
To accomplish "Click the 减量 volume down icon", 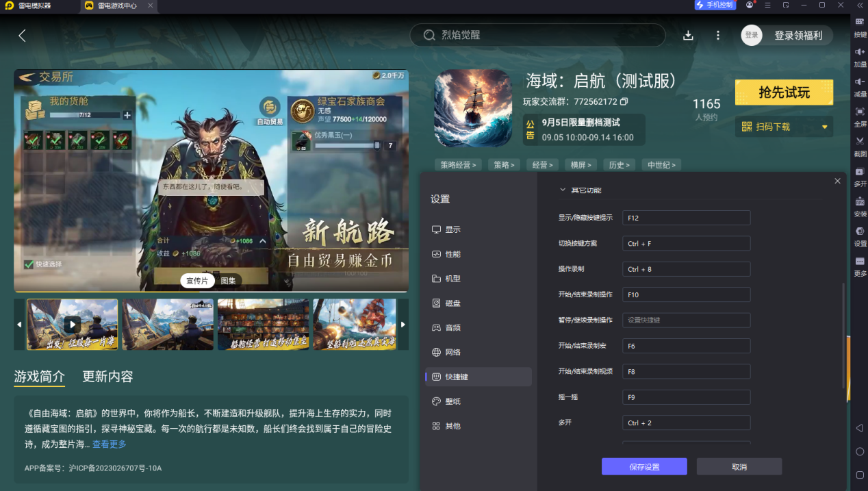I will (860, 81).
